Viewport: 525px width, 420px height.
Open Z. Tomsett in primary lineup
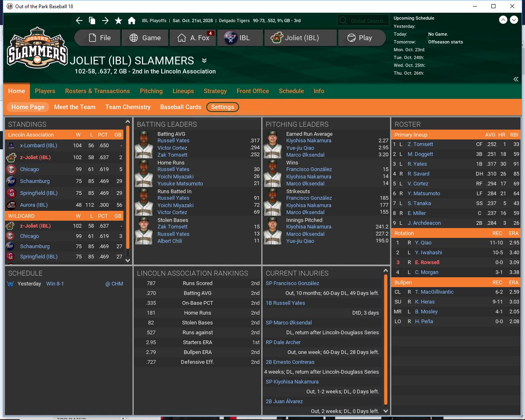(420, 144)
